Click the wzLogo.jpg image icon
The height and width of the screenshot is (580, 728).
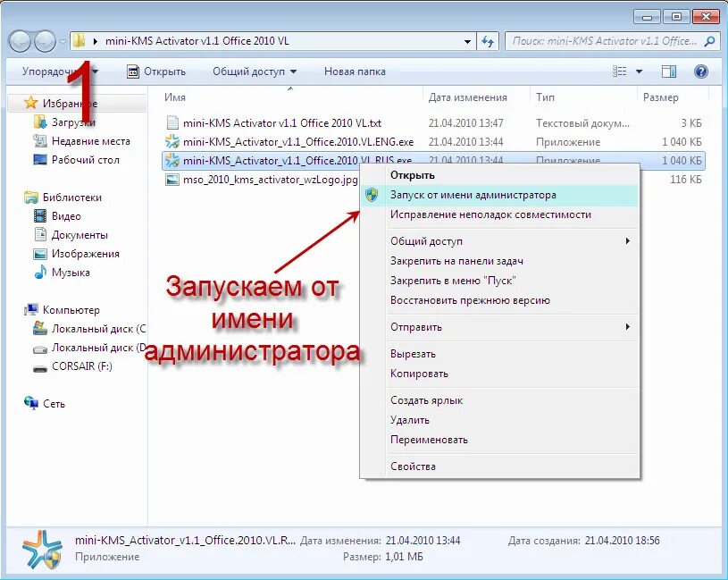pos(172,180)
